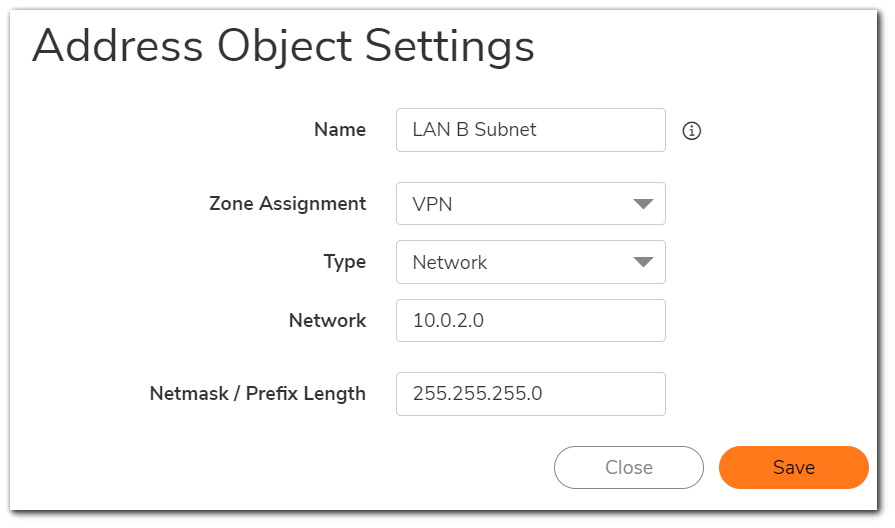Click the Zone Assignment label

coord(287,204)
